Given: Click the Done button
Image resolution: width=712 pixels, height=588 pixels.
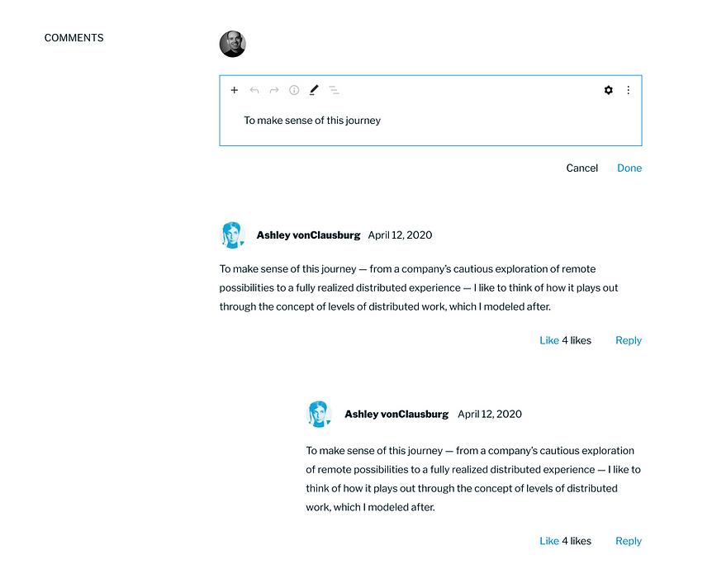Looking at the screenshot, I should tap(629, 168).
